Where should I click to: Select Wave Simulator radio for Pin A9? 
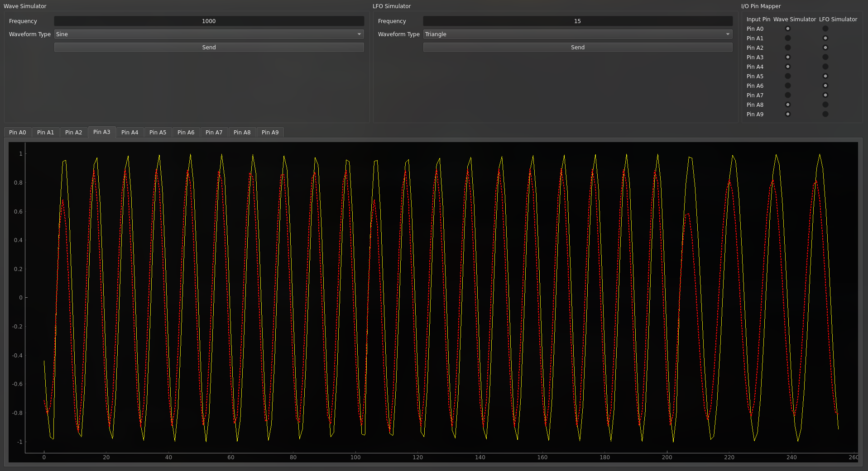click(x=788, y=114)
